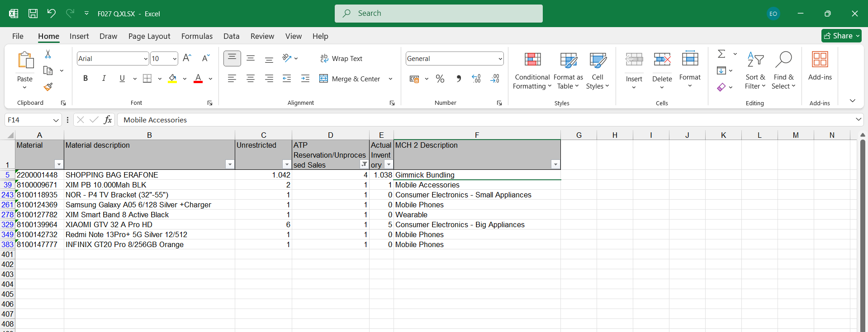
Task: Click the Format Painter brush icon
Action: 48,87
